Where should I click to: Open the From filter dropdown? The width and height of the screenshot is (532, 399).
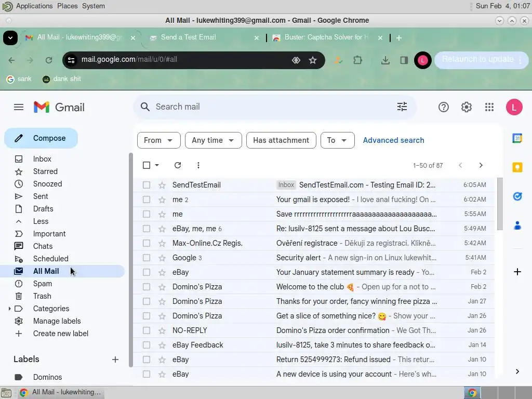159,140
